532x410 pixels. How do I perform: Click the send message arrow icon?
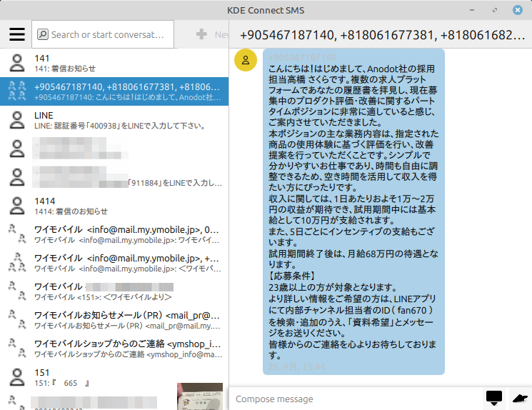tap(519, 398)
